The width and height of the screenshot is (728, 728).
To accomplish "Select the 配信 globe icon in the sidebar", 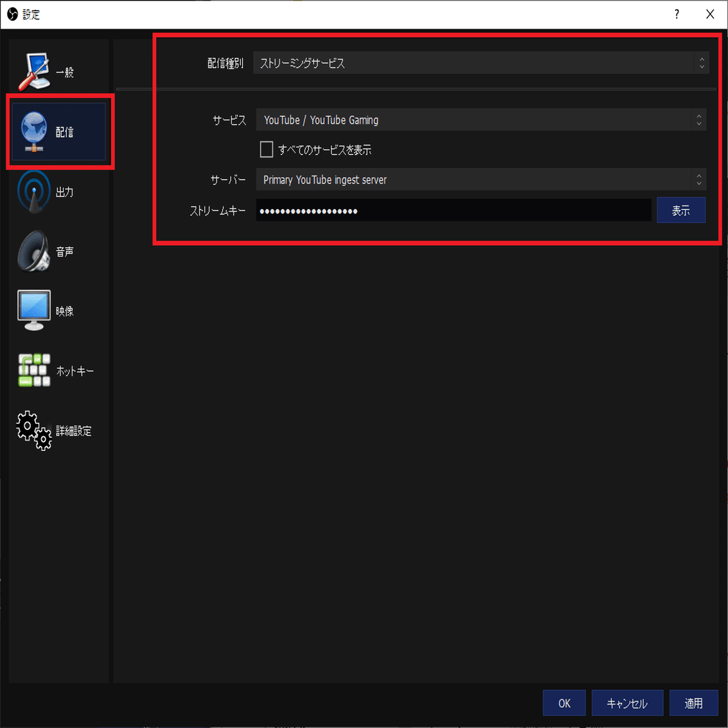I will pyautogui.click(x=34, y=132).
